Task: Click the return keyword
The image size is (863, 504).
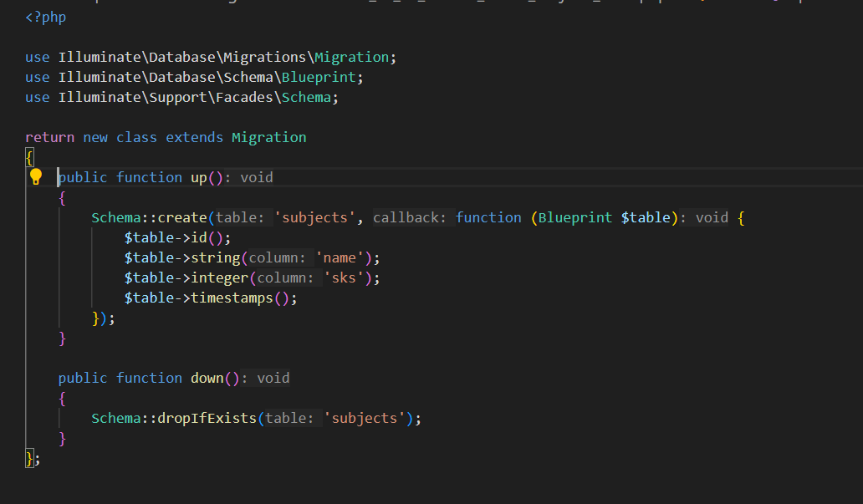Action: (49, 137)
